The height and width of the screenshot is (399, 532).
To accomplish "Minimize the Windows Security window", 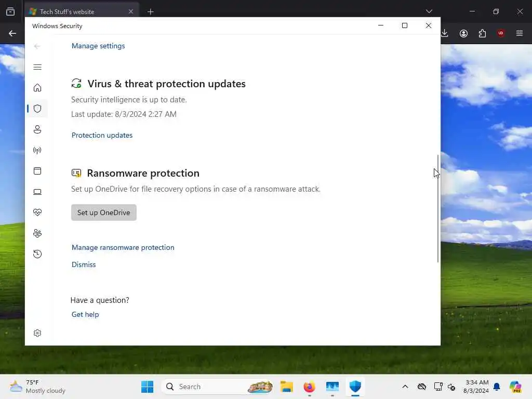I will click(x=381, y=25).
